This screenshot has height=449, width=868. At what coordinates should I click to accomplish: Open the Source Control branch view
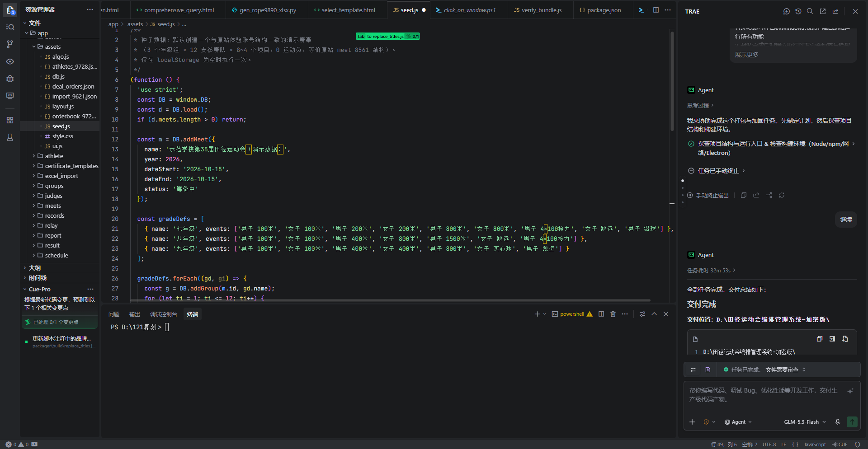10,44
